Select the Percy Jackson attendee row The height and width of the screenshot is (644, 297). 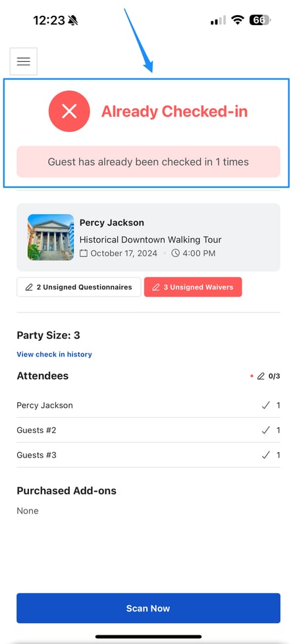[x=148, y=405]
